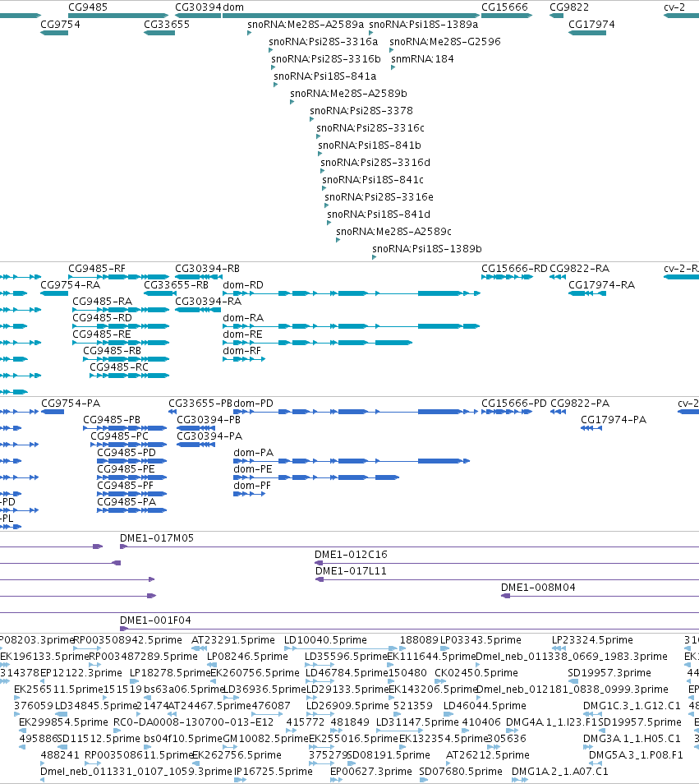The image size is (699, 784).
Task: Click the DME1-017L11 clone label
Action: (351, 571)
